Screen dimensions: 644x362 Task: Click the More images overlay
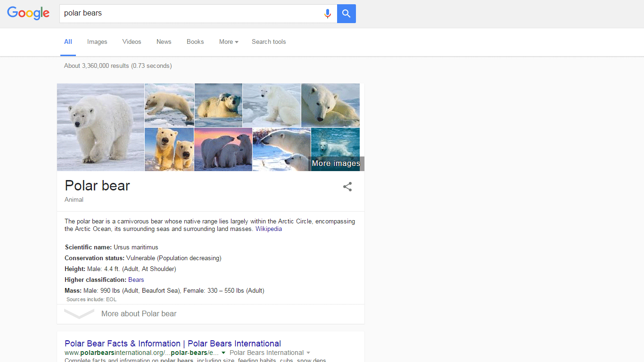coord(336,164)
